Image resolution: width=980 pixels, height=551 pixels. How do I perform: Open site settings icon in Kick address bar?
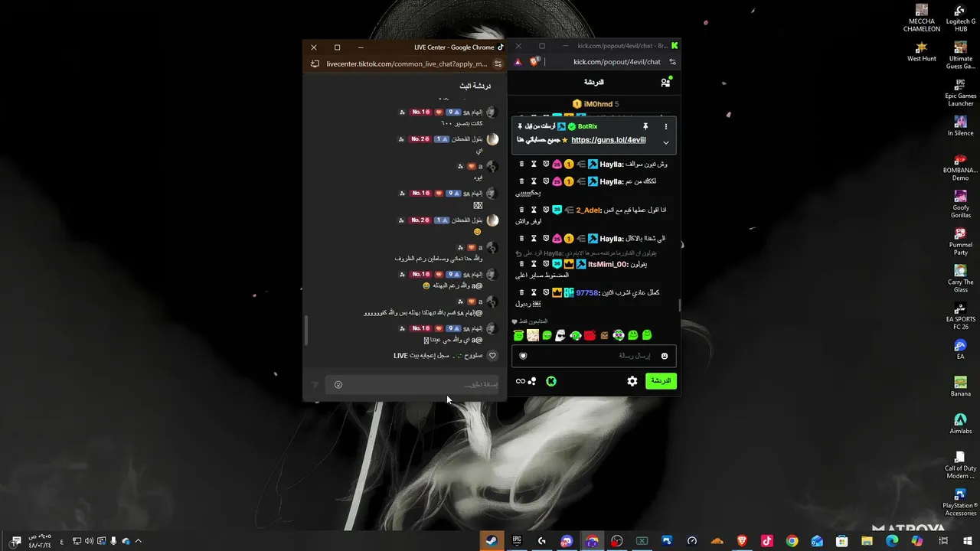673,62
